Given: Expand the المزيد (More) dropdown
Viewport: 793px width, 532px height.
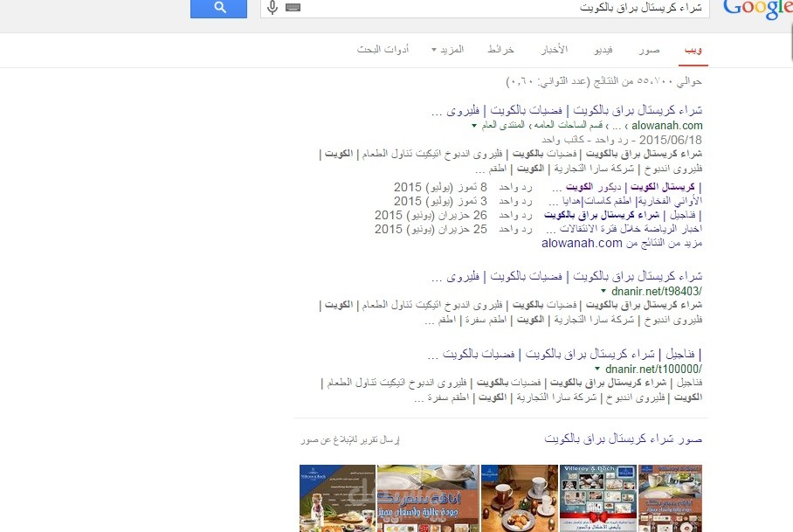Looking at the screenshot, I should [x=448, y=50].
